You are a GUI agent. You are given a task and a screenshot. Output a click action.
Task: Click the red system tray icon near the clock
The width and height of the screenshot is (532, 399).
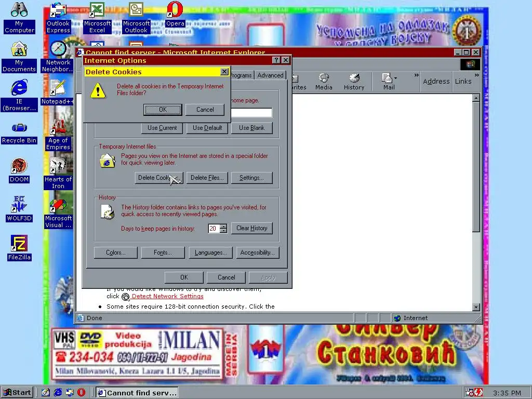(x=478, y=393)
